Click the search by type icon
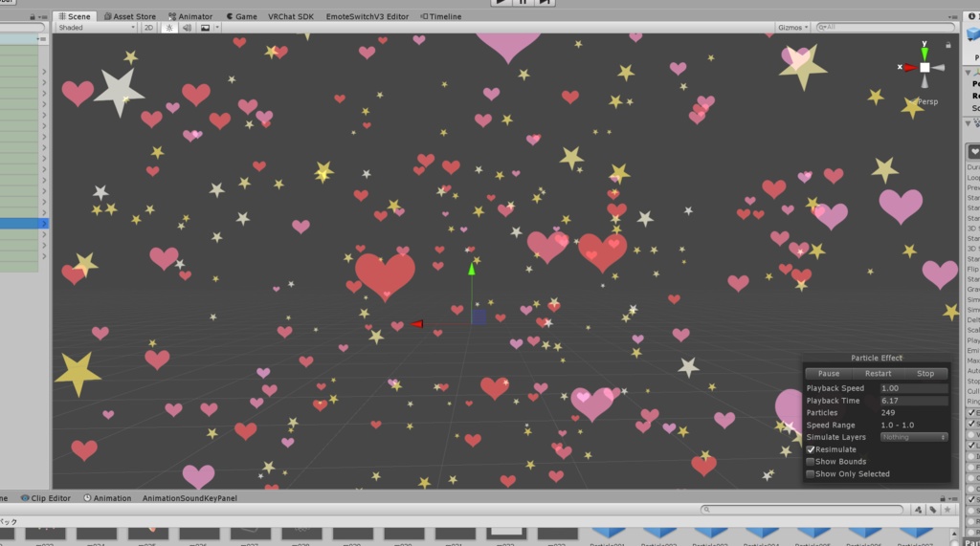Image resolution: width=980 pixels, height=546 pixels. point(918,510)
